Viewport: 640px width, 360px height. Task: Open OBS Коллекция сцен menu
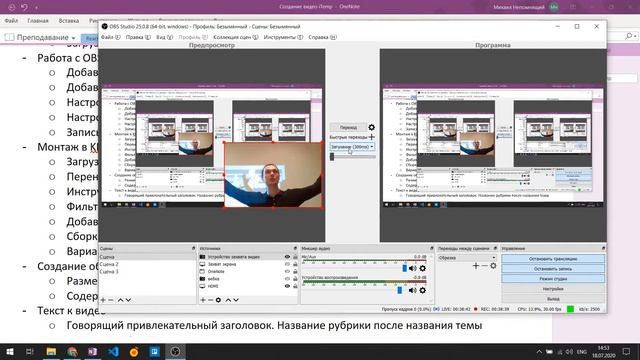click(x=236, y=37)
